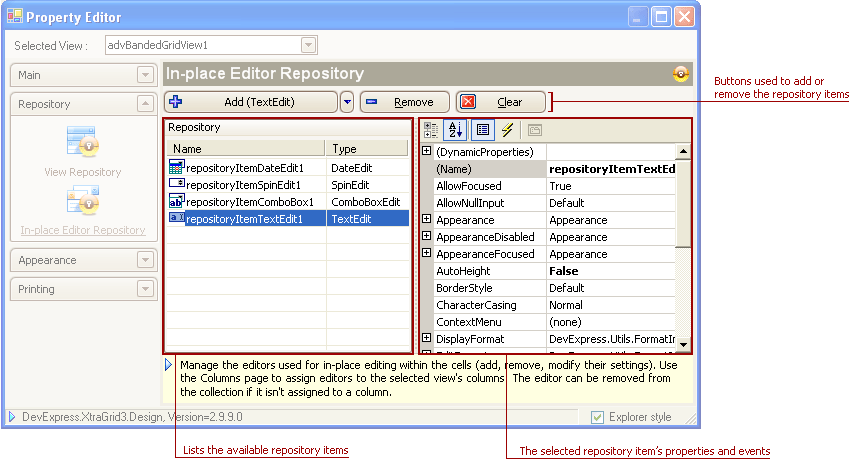Expand the (DynamicProperties) node

coord(427,151)
